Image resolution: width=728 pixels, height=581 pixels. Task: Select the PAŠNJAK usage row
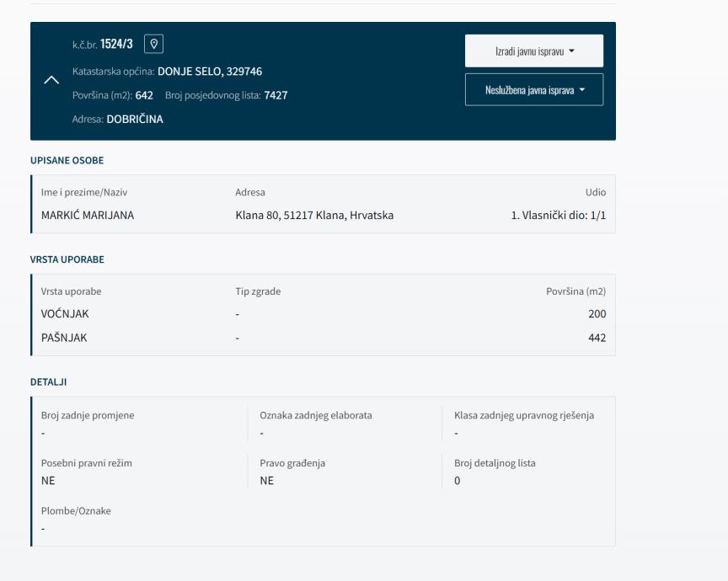324,338
